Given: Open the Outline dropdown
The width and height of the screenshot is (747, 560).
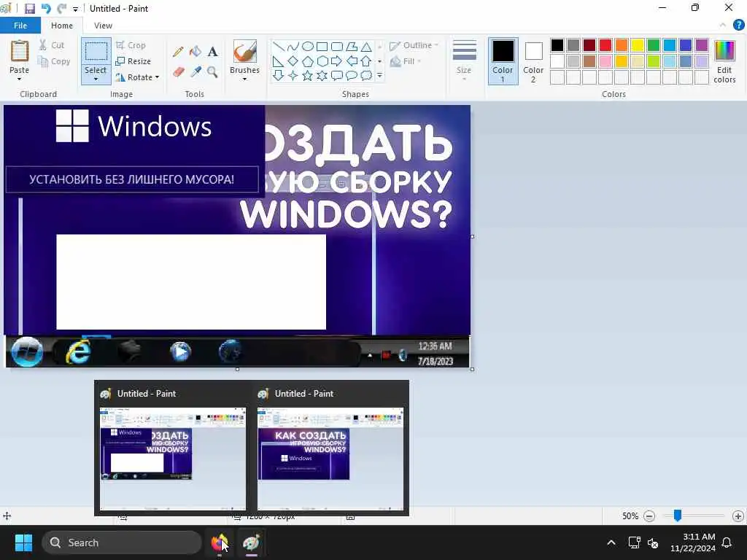Looking at the screenshot, I should (x=414, y=45).
